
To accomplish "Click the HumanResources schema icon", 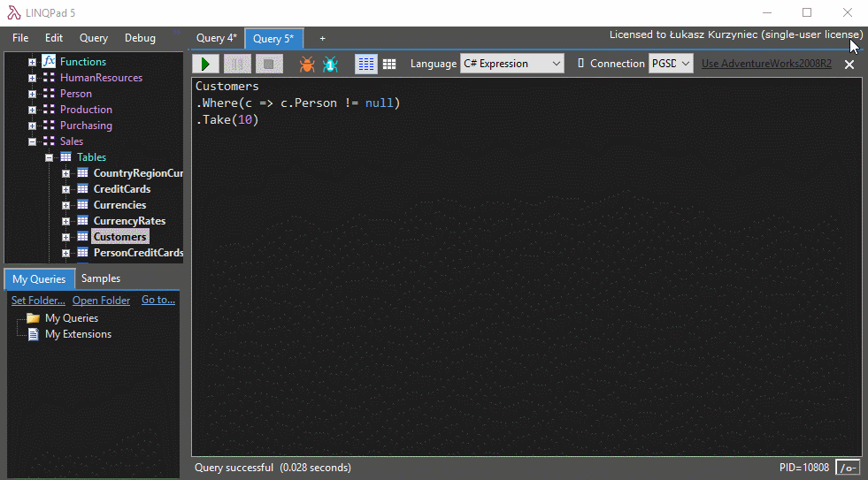I will pyautogui.click(x=49, y=78).
